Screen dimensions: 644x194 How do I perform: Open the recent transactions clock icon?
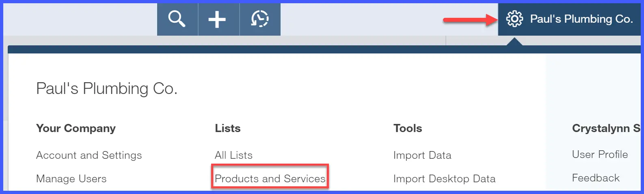260,19
